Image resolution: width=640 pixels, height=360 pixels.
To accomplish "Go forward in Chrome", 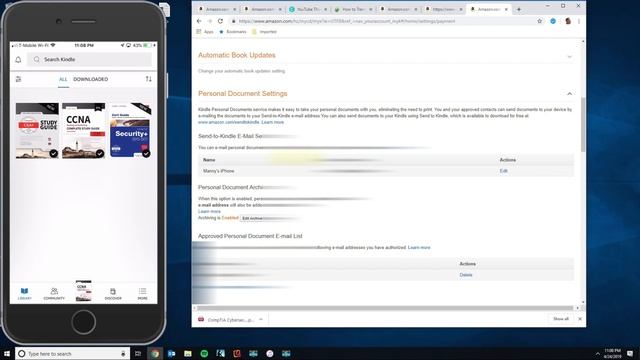I will click(210, 21).
